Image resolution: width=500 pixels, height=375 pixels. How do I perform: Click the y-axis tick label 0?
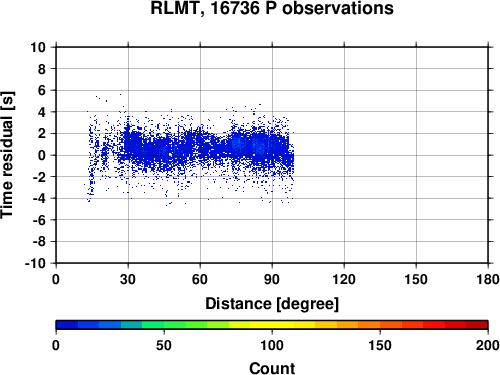point(42,155)
